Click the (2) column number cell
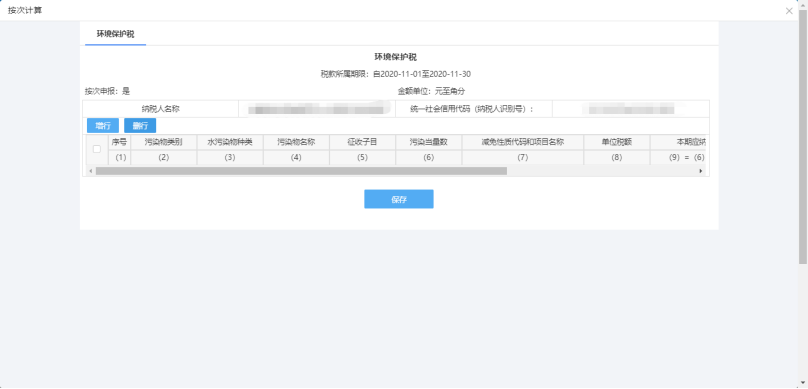 pos(164,158)
